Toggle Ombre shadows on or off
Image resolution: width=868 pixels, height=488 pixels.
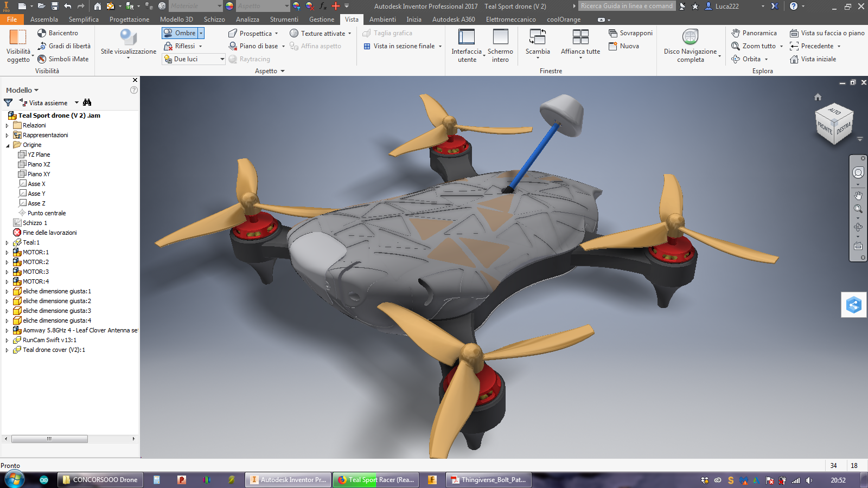coord(180,33)
